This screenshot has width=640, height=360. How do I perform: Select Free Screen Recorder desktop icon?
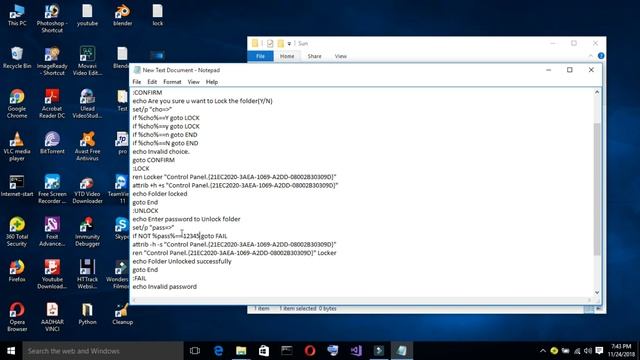click(52, 189)
